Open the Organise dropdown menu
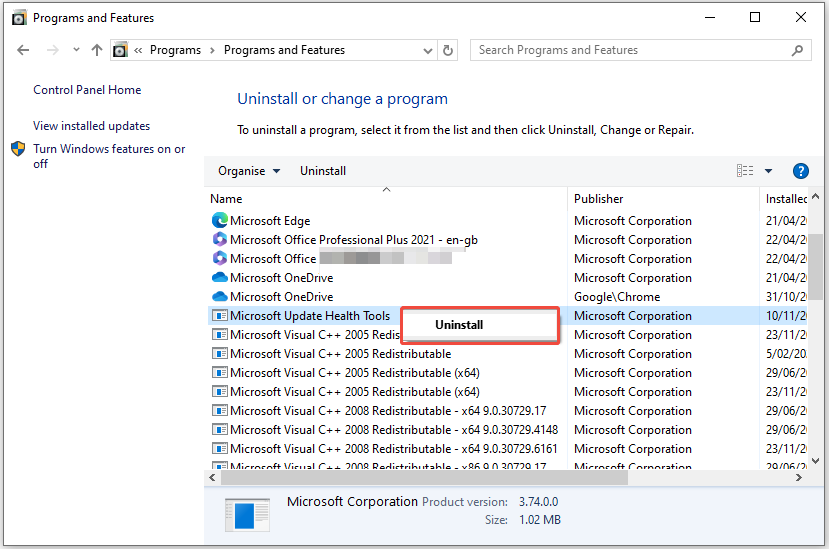The height and width of the screenshot is (549, 829). pos(249,171)
